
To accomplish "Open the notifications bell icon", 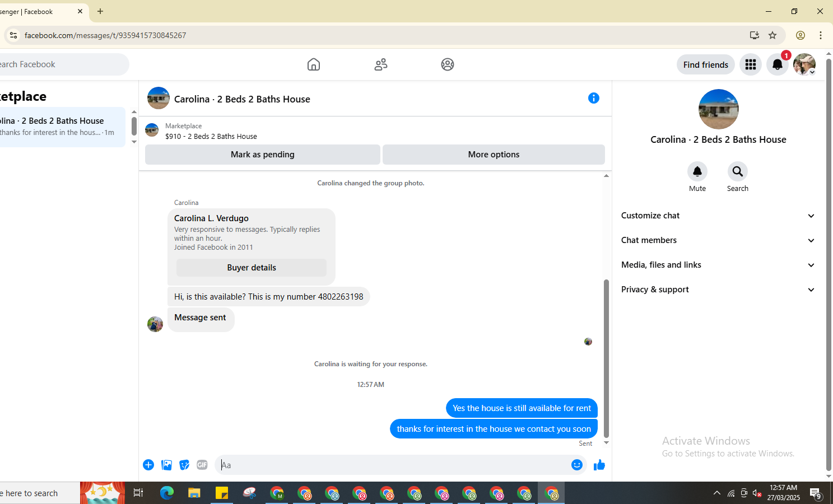I will pos(778,64).
